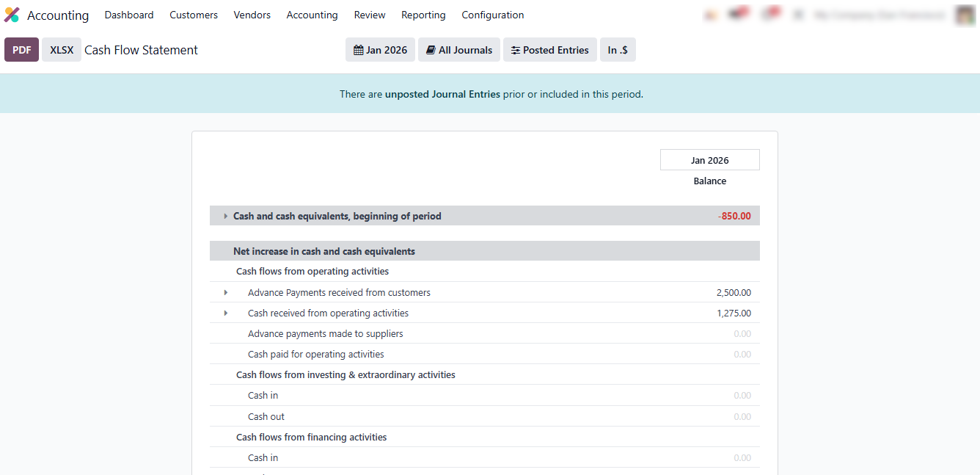Click the Odoo Accounting app logo

[12, 15]
